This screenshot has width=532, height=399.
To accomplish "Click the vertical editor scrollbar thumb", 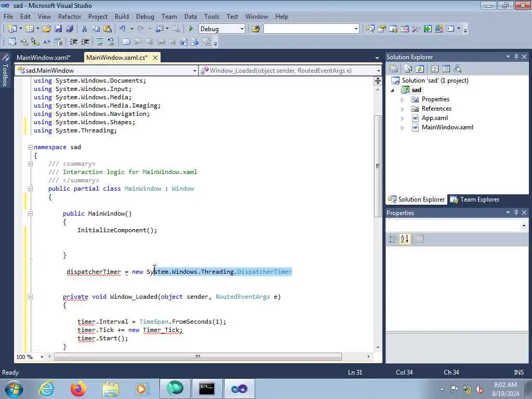I will pyautogui.click(x=378, y=166).
